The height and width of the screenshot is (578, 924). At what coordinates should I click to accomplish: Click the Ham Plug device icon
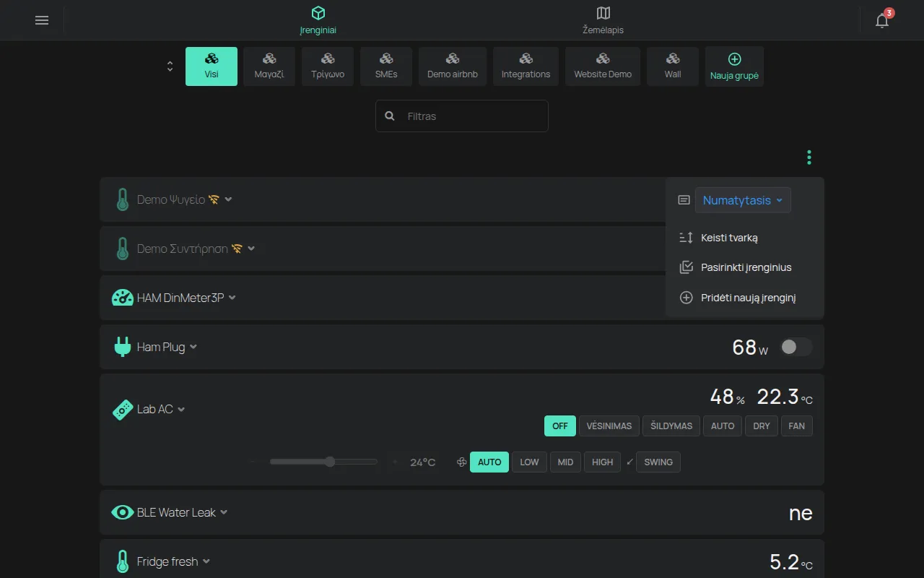pos(122,347)
